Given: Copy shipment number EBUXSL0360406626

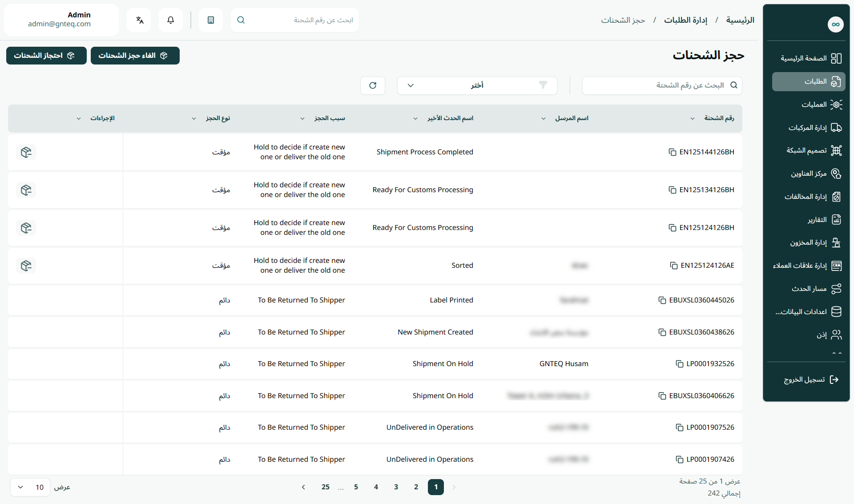Looking at the screenshot, I should tap(662, 396).
